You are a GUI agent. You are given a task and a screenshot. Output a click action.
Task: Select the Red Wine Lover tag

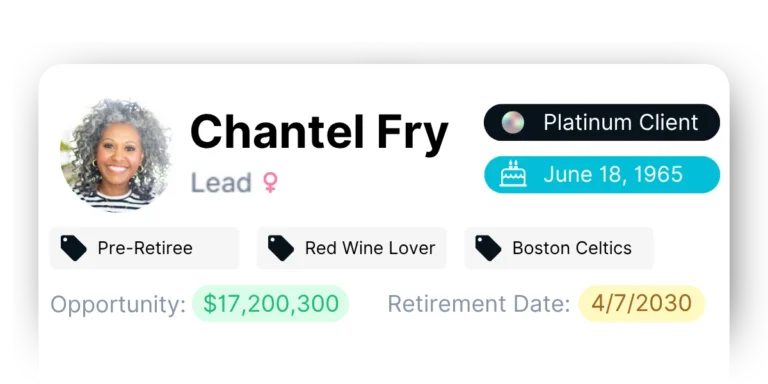pos(352,248)
